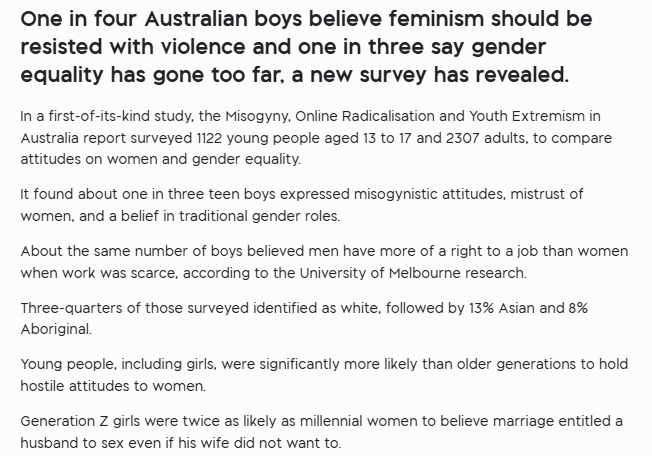Click the words "millennial women"
The image size is (652, 456).
[358, 421]
